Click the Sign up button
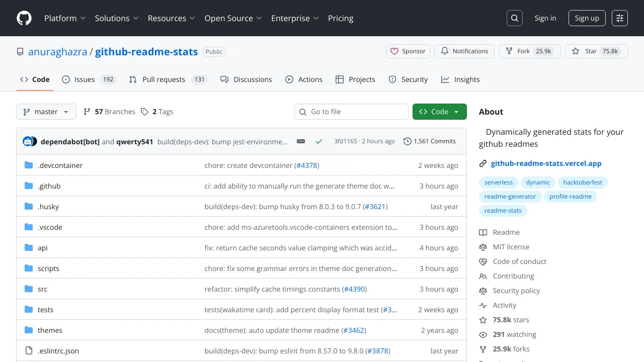The width and height of the screenshot is (644, 362). 587,18
